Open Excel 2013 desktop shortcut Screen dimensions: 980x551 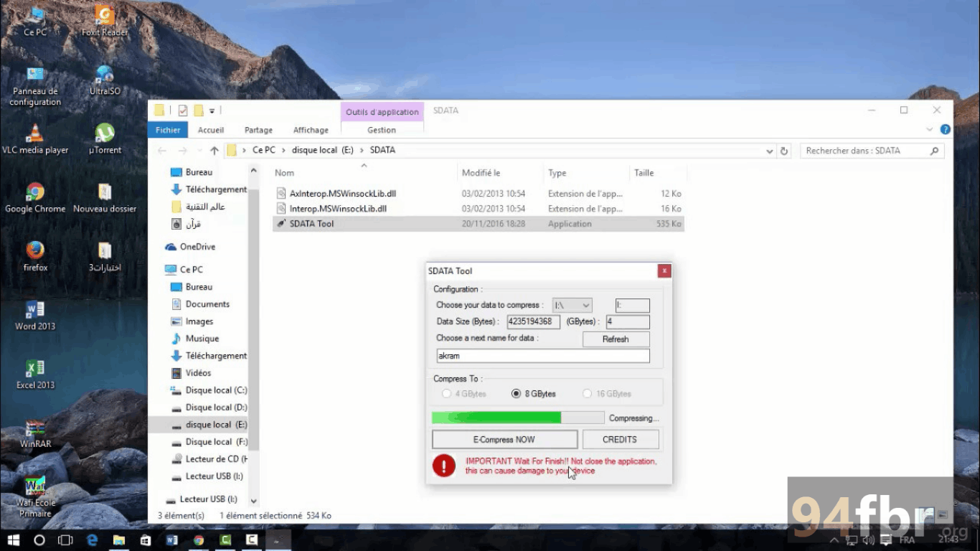(35, 375)
